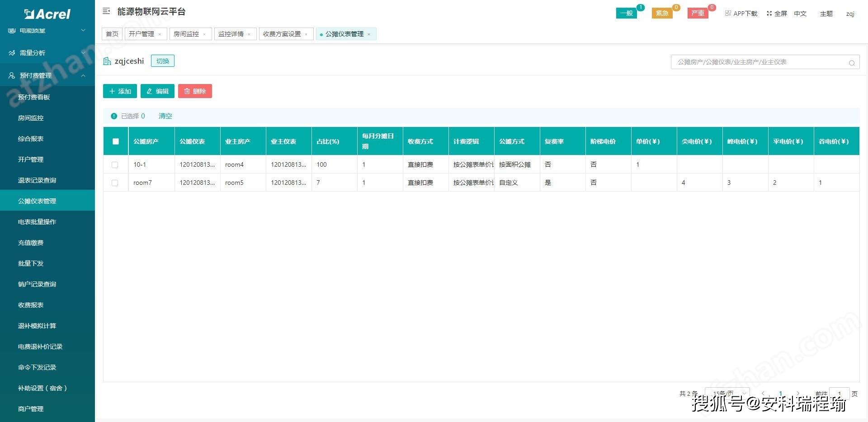Click the search magnifier icon
Screen dimensions: 868x422
coord(852,63)
